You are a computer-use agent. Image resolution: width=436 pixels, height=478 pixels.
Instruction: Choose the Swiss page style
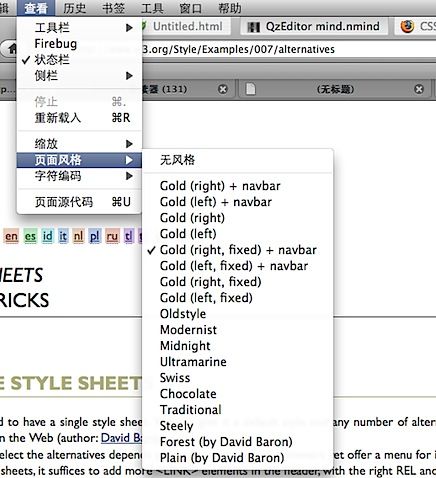(237, 378)
